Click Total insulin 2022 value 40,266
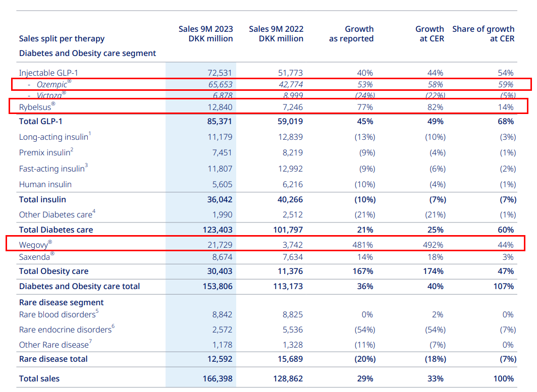The image size is (537, 392). tap(290, 200)
